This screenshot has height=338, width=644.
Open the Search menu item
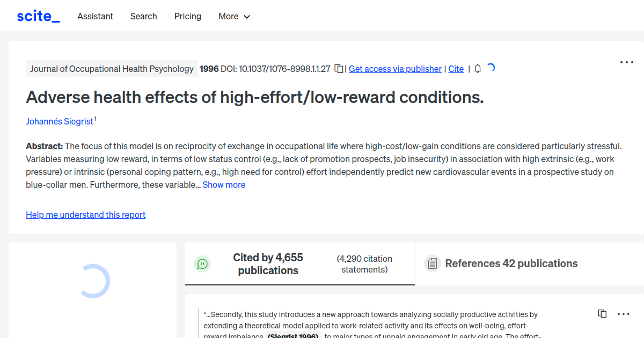[143, 16]
